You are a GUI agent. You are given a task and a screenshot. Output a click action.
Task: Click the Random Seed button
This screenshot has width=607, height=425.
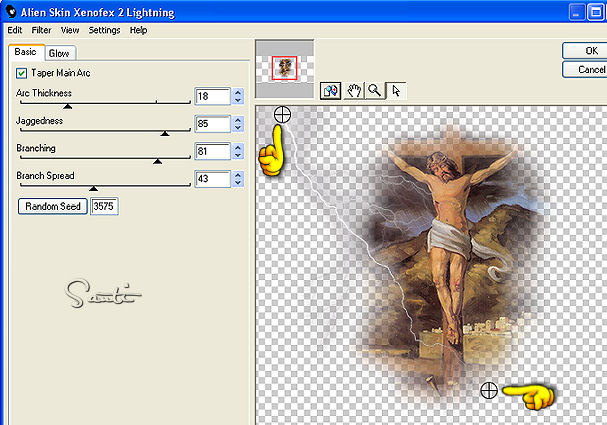pyautogui.click(x=53, y=206)
